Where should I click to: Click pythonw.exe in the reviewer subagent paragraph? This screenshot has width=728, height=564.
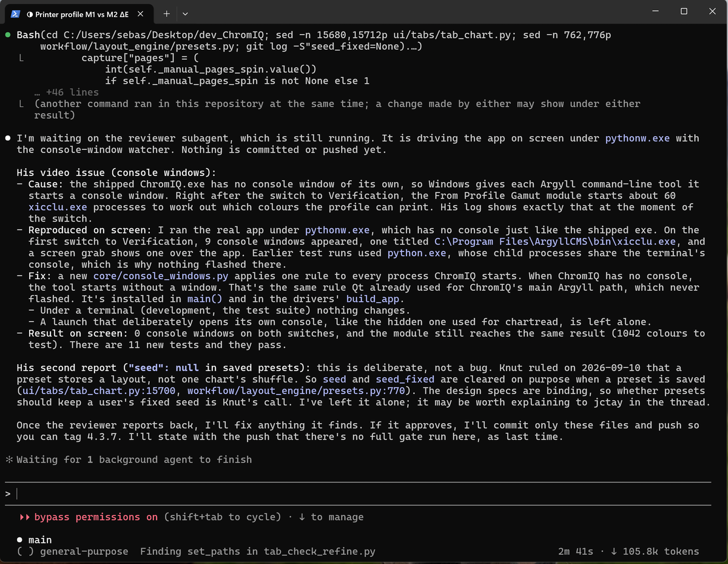(x=638, y=138)
